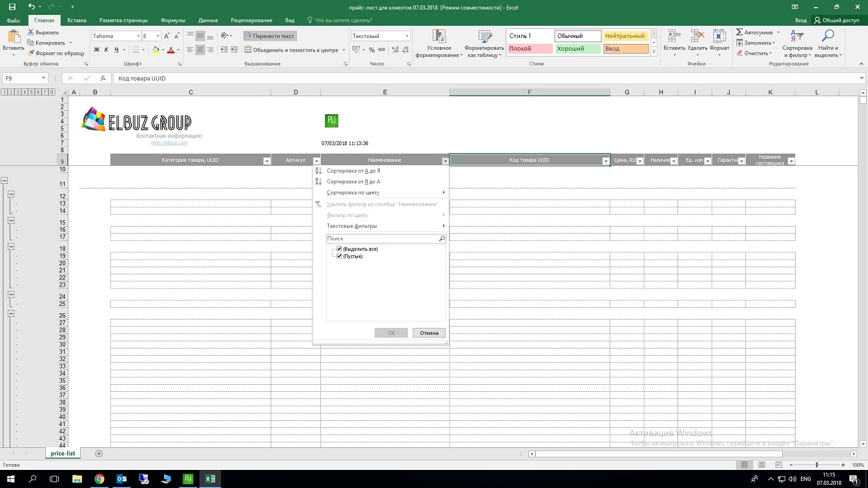Open filter arrow for Код товара UUID column
The width and height of the screenshot is (868, 488).
(x=606, y=161)
